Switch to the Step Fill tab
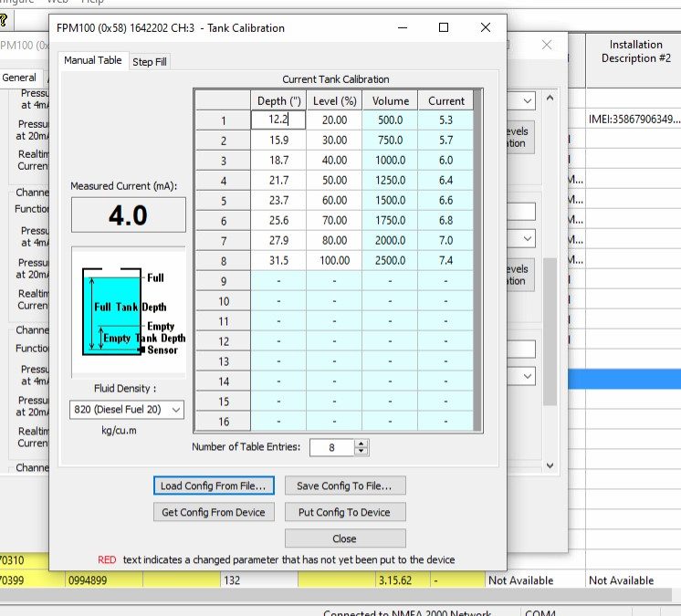 [x=150, y=61]
